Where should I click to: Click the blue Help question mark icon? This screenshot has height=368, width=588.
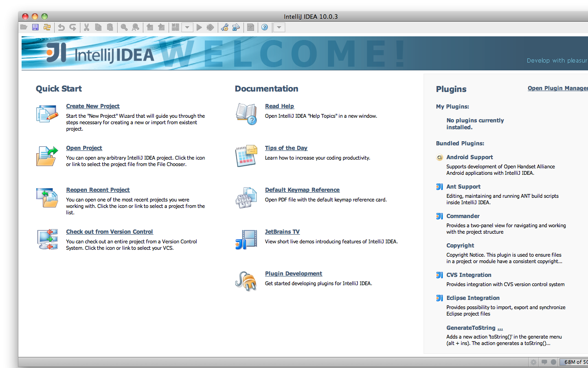tap(265, 28)
